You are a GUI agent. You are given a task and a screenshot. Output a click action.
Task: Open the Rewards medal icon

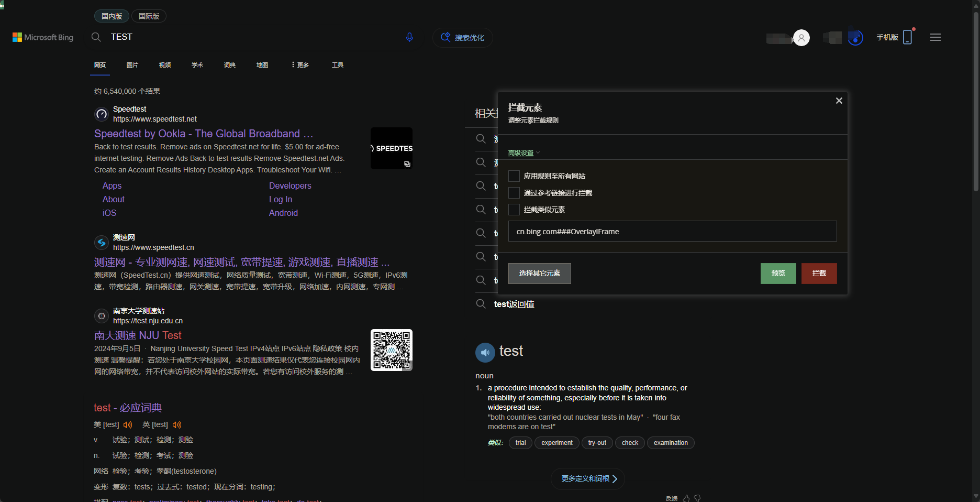pyautogui.click(x=855, y=38)
